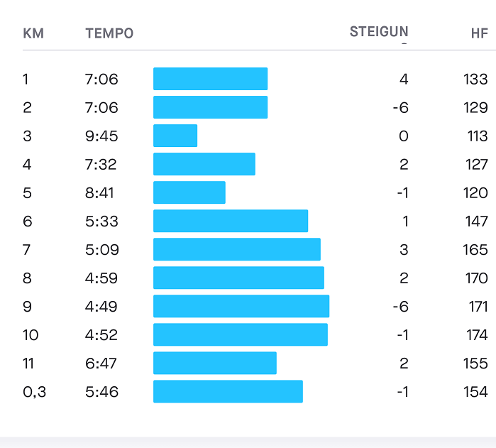Tap the pace bar for kilometer 11
This screenshot has height=448, width=496.
click(215, 363)
